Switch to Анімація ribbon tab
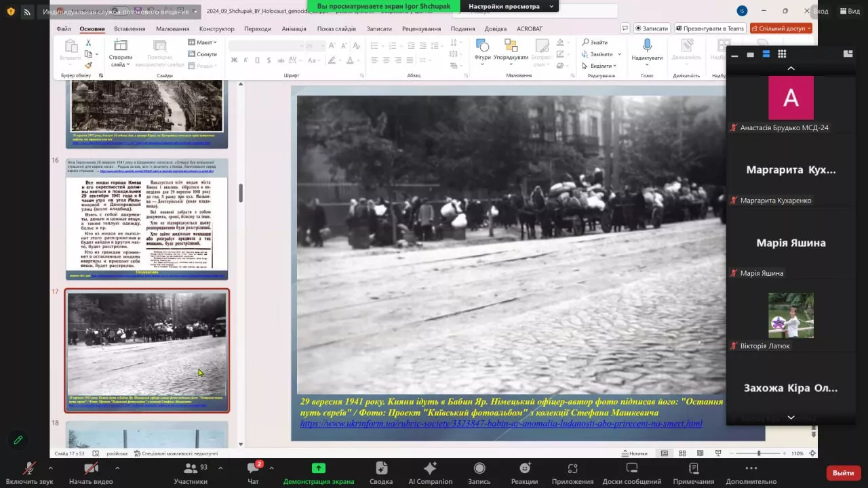This screenshot has width=868, height=488. (x=294, y=28)
